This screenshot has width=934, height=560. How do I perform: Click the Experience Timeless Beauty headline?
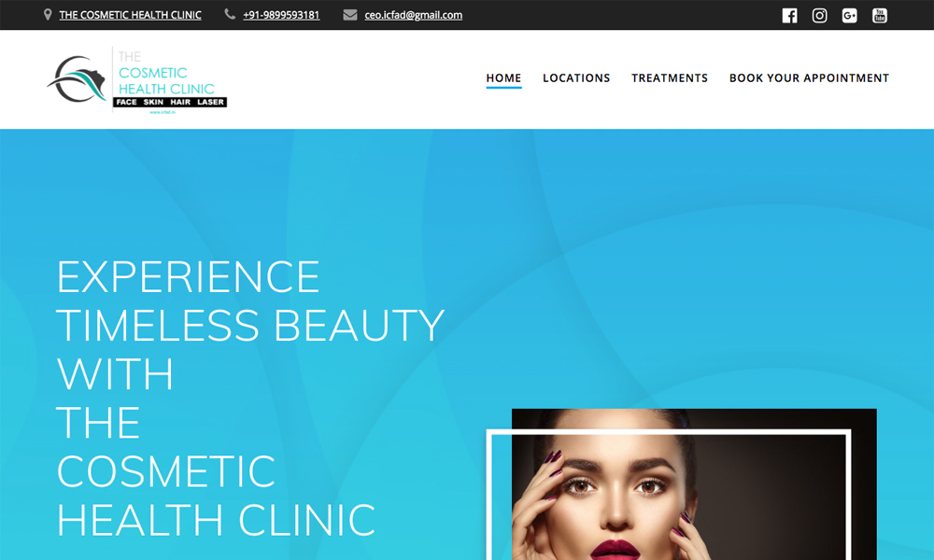click(x=250, y=399)
